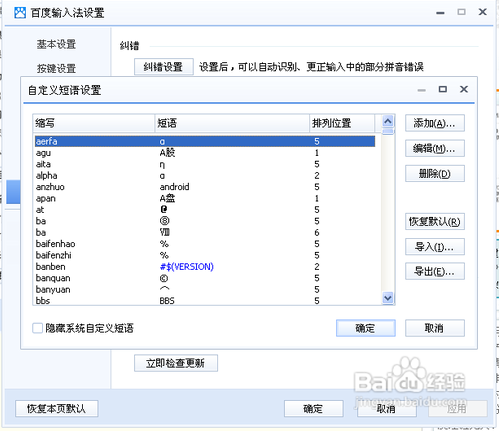Select the alpha row
This screenshot has height=432, width=499.
click(x=205, y=175)
